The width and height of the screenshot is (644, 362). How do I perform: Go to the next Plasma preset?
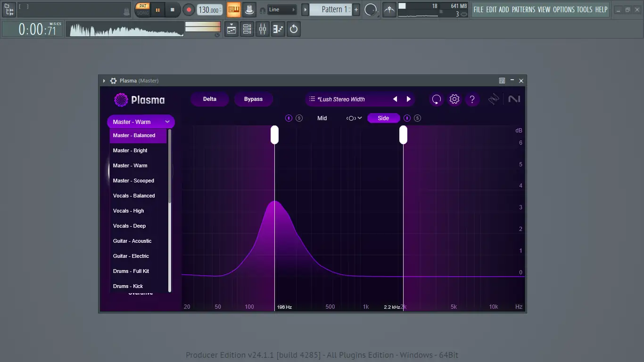click(409, 99)
